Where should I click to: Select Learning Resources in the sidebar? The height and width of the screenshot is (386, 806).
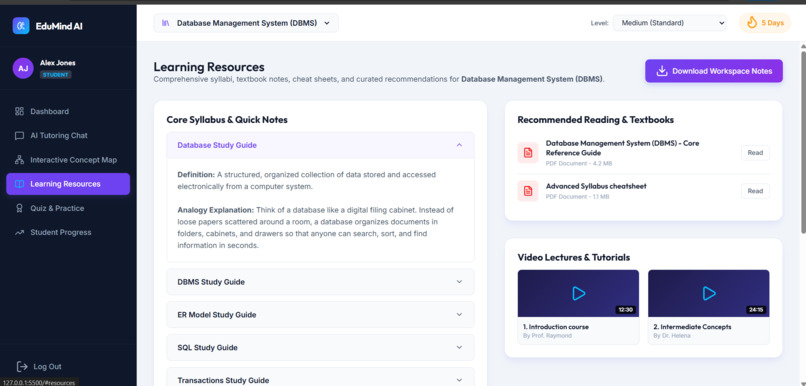point(68,184)
